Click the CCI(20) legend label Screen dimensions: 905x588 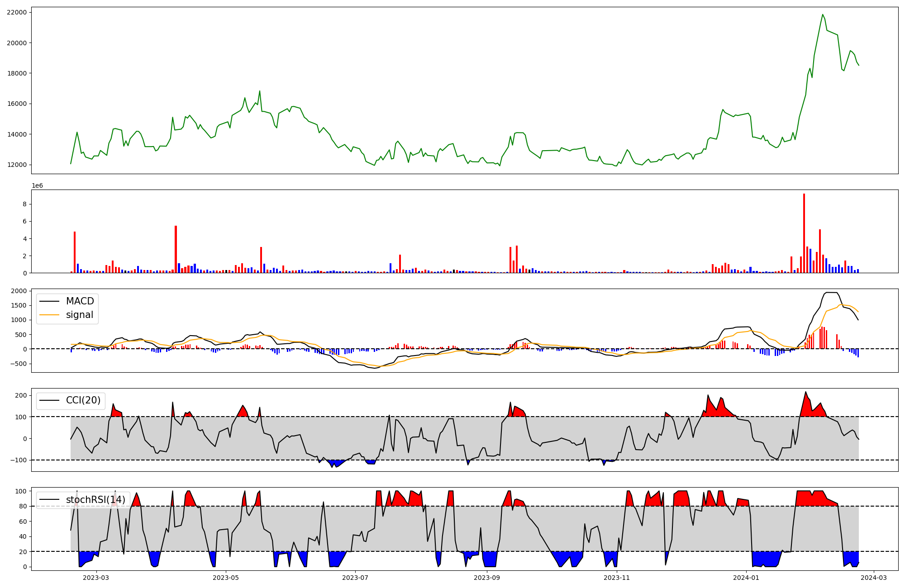83,400
